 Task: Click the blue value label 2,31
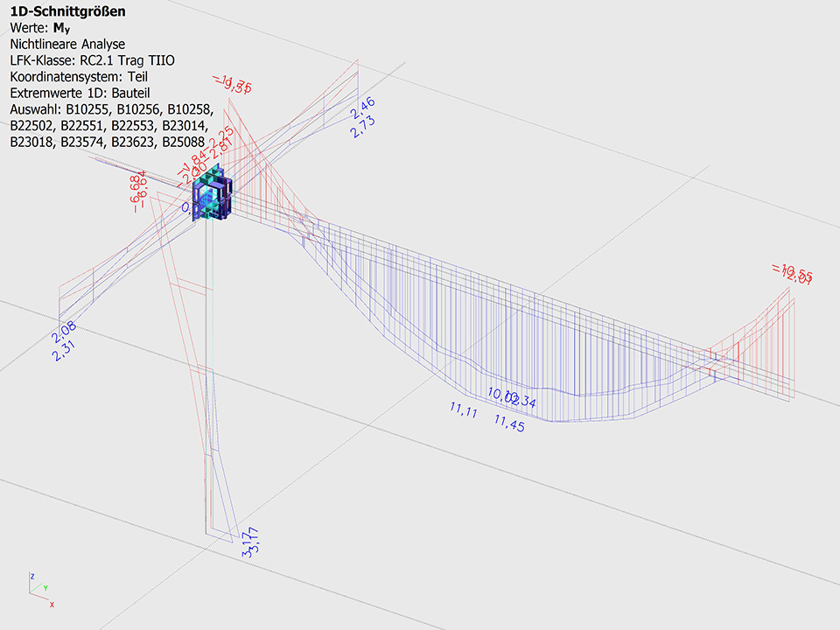(66, 351)
